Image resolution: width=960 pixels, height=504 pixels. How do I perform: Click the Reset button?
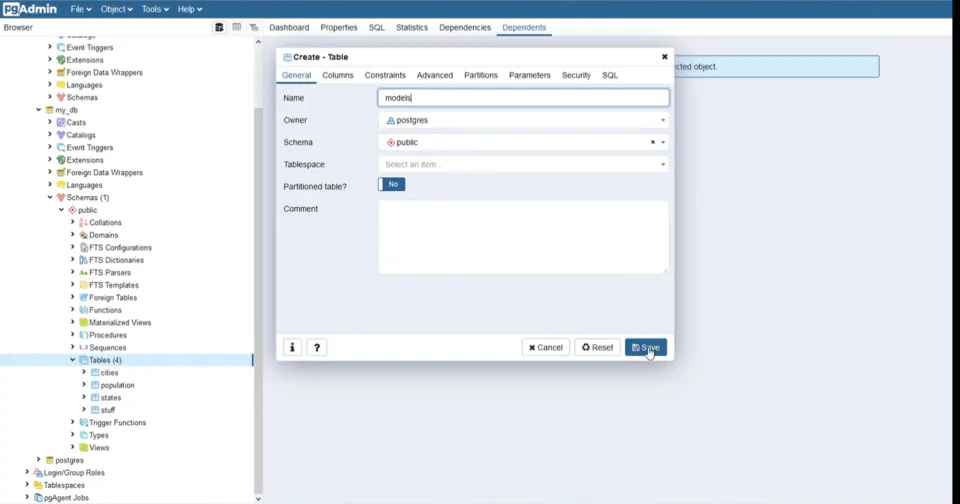(x=597, y=347)
